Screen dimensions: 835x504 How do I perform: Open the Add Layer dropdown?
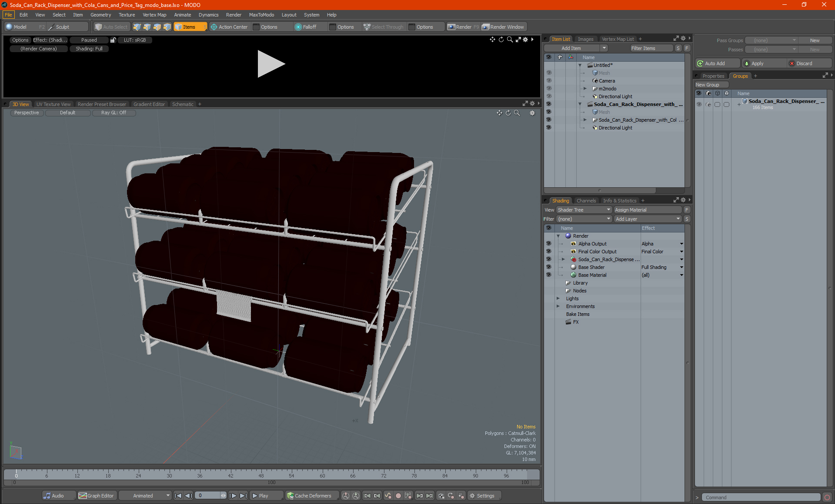coord(648,219)
